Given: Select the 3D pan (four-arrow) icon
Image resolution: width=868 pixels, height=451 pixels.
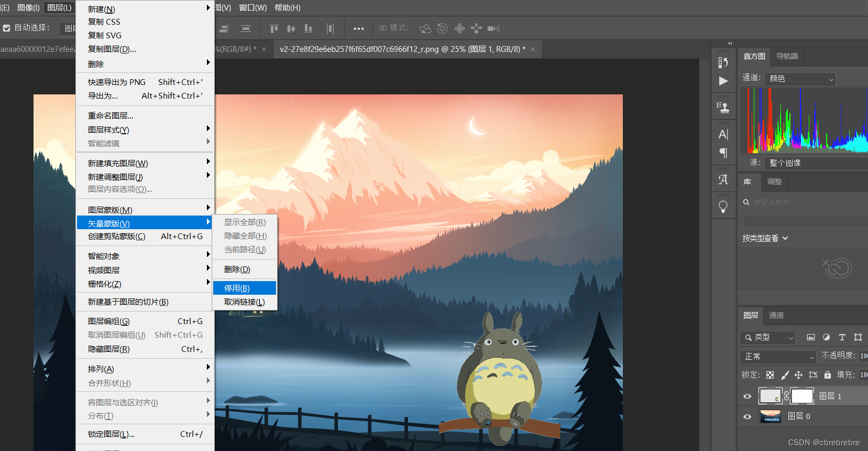Looking at the screenshot, I should click(459, 28).
